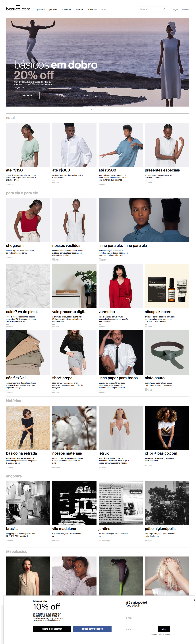Go to the 'natal' navigation item
This screenshot has height=644, width=195.
pyautogui.click(x=103, y=10)
